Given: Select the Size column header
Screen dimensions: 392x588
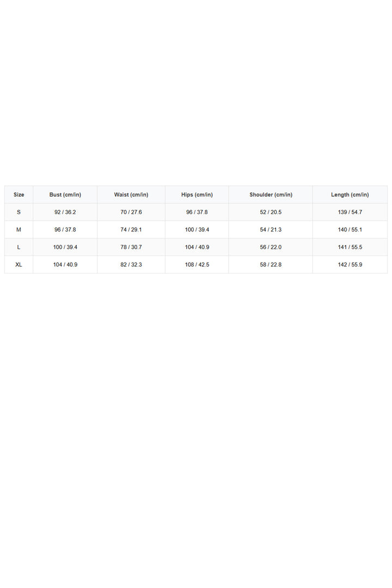Looking at the screenshot, I should (x=19, y=194).
